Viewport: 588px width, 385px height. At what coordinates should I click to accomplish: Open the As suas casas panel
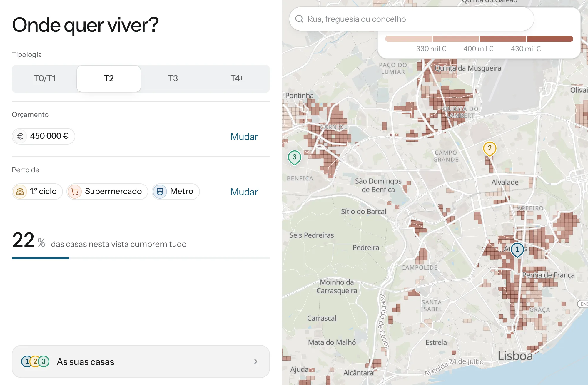[141, 361]
